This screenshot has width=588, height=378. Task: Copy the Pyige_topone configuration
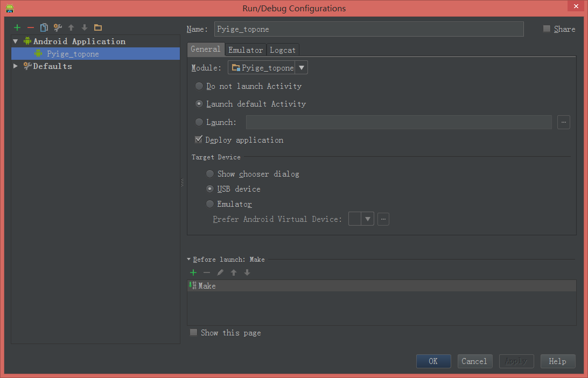(x=44, y=27)
